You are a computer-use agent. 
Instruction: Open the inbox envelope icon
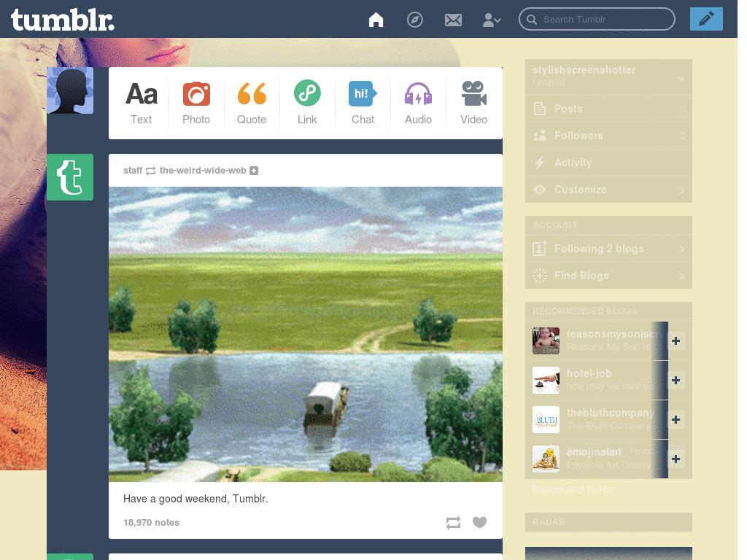pyautogui.click(x=453, y=20)
